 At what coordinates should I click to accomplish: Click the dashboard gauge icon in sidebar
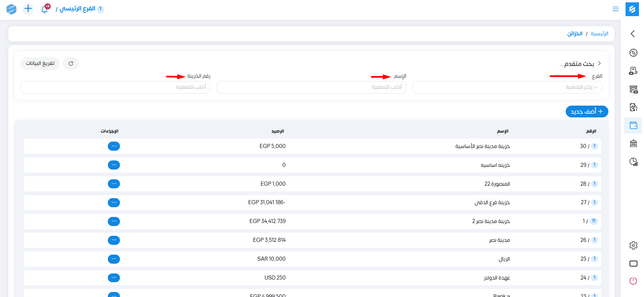point(633,53)
